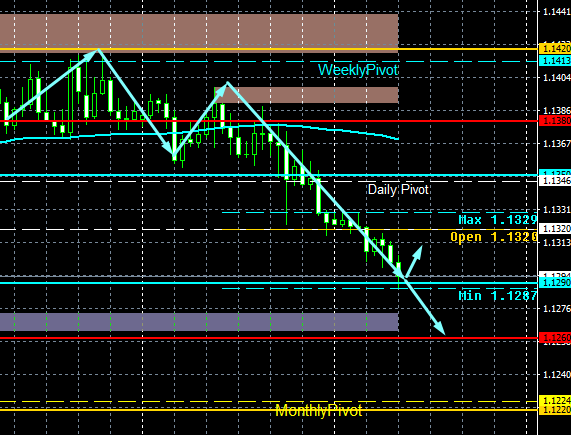The image size is (571, 435).
Task: Select the 1.1386 price axis value
Action: click(557, 110)
